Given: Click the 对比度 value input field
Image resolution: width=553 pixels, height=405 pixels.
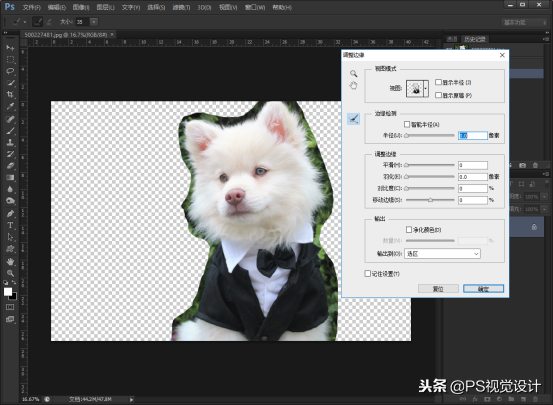Looking at the screenshot, I should [473, 188].
